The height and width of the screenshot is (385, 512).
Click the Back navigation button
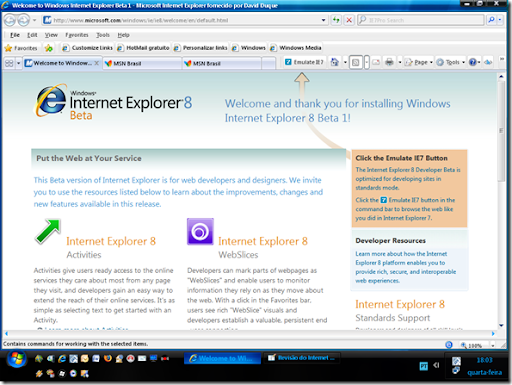pos(10,21)
